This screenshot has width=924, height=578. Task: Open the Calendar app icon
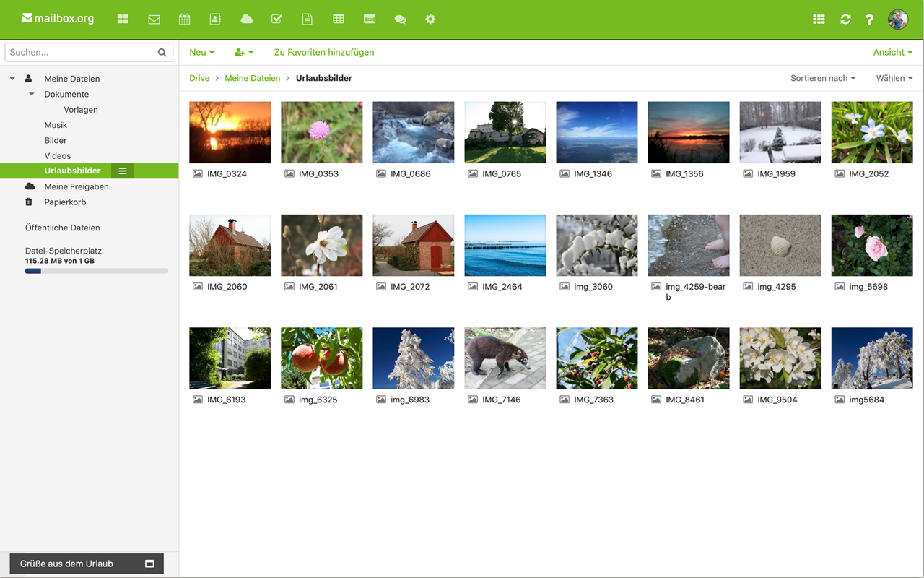tap(185, 20)
